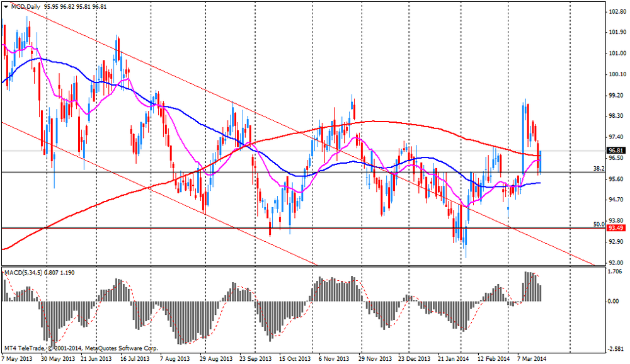The image size is (630, 364).
Task: Click the MACD values 0.807 1.190
Action: pos(59,273)
